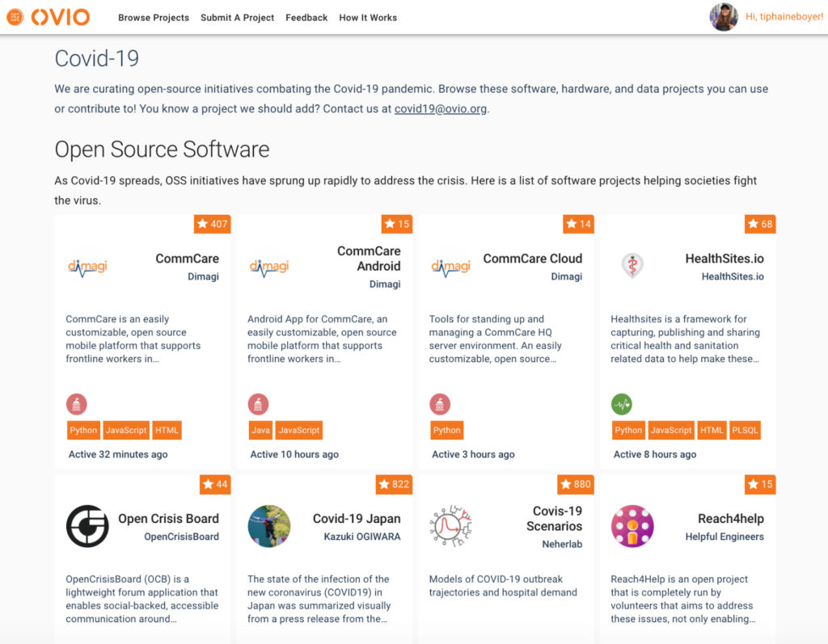Click the Helpful Engineers owner name
The height and width of the screenshot is (644, 828).
point(724,537)
